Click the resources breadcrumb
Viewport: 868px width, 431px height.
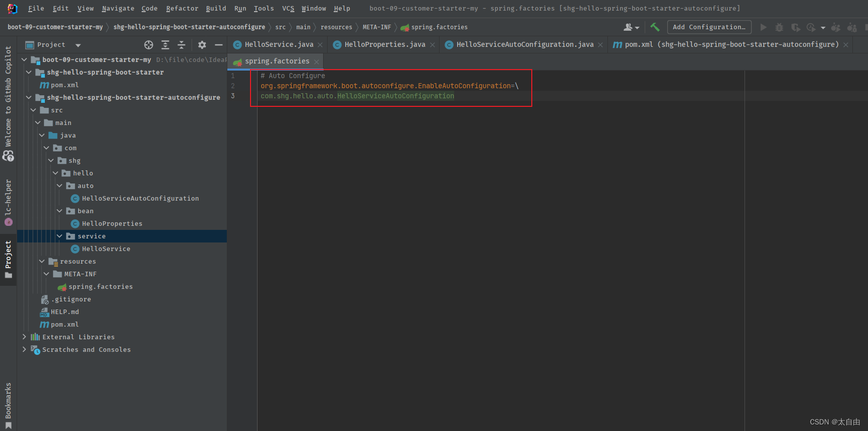pos(336,27)
